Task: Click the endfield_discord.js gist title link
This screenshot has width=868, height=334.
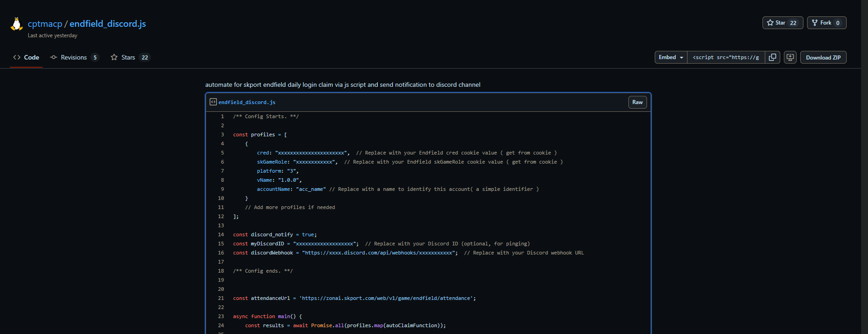Action: pos(108,24)
